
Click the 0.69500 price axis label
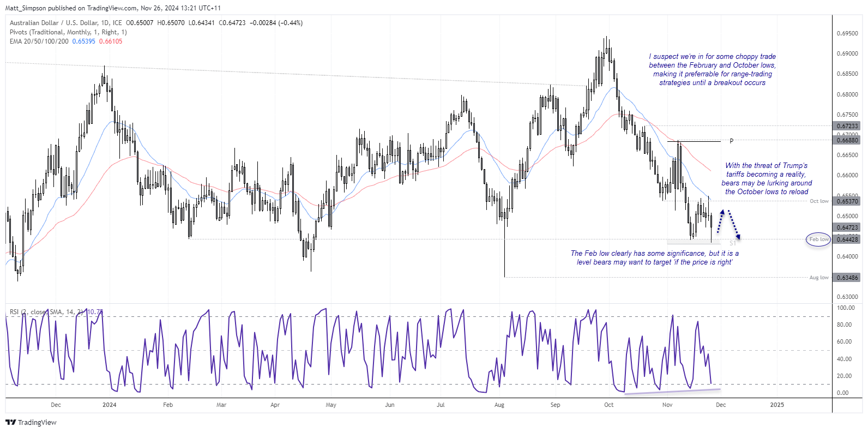click(847, 33)
